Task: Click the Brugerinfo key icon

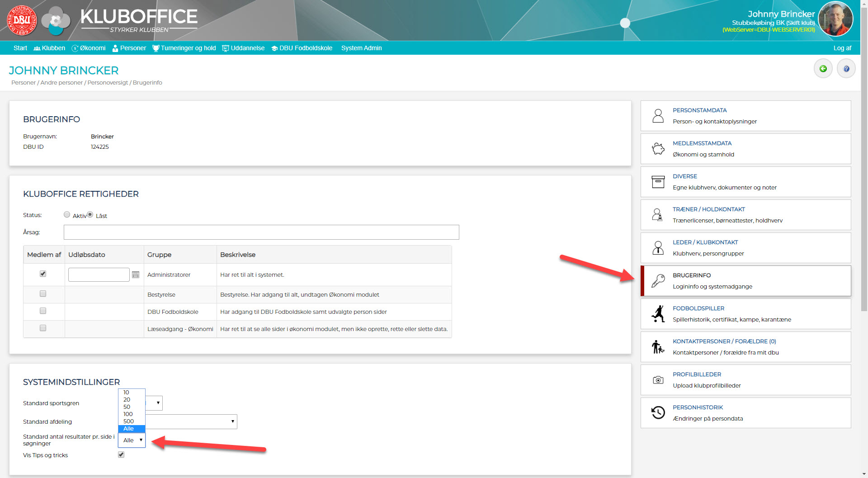Action: (658, 281)
